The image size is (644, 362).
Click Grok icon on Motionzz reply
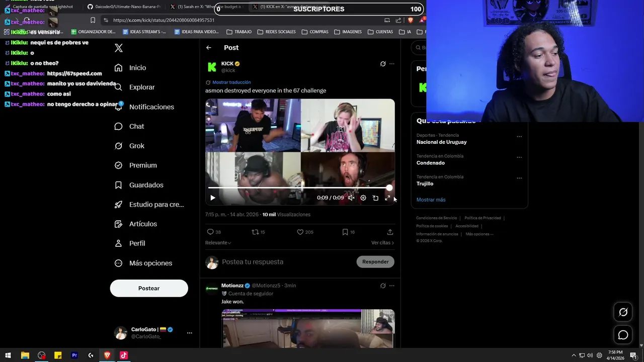383,286
